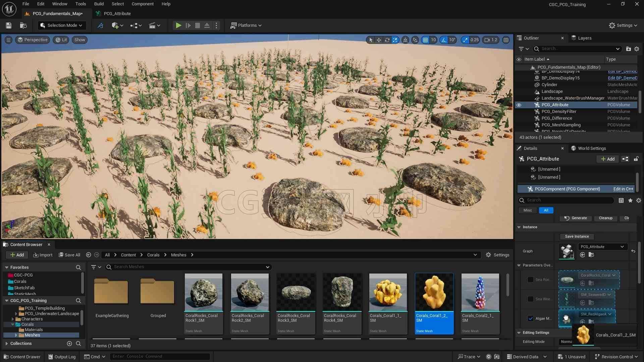Screen dimensions: 644x362
Task: Select the Corals_Coral1_1_SM thumbnail
Action: [388, 292]
